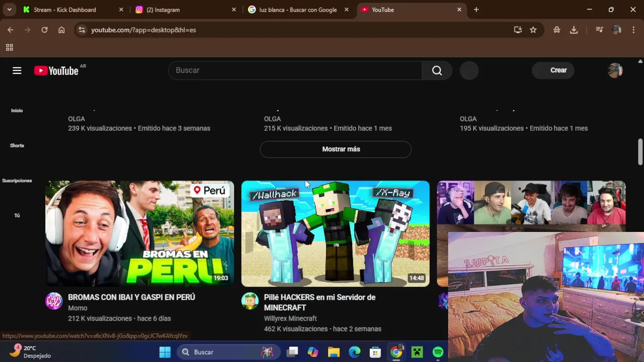Switch to the luz blanca Google tab
This screenshot has width=644, height=362.
coord(298,10)
